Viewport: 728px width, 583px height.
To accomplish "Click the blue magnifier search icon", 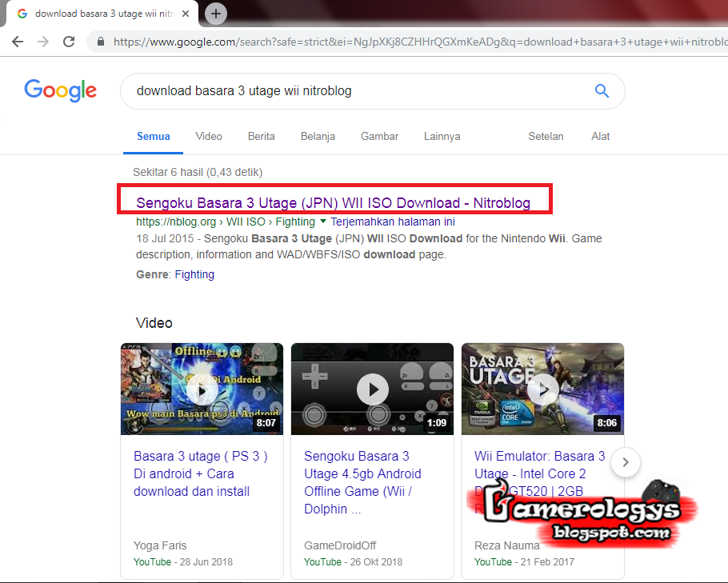I will (602, 90).
